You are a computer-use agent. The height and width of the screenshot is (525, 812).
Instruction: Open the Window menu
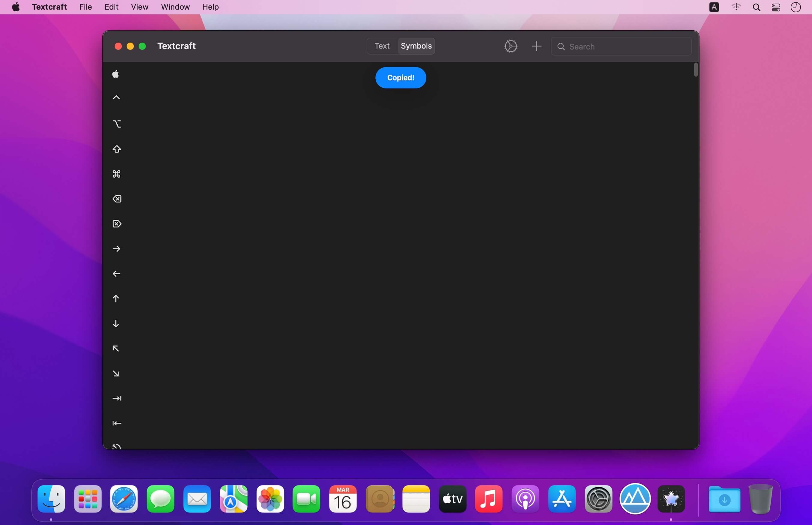point(175,7)
